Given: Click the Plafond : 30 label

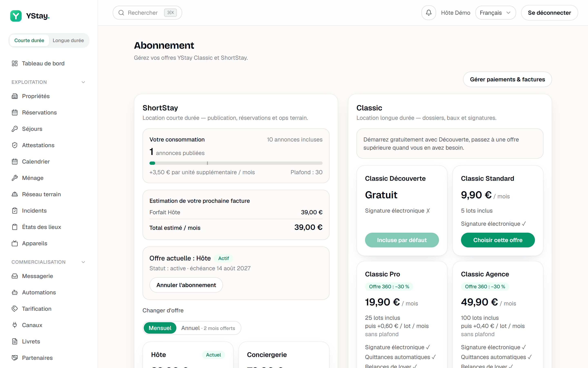Looking at the screenshot, I should pos(306,172).
